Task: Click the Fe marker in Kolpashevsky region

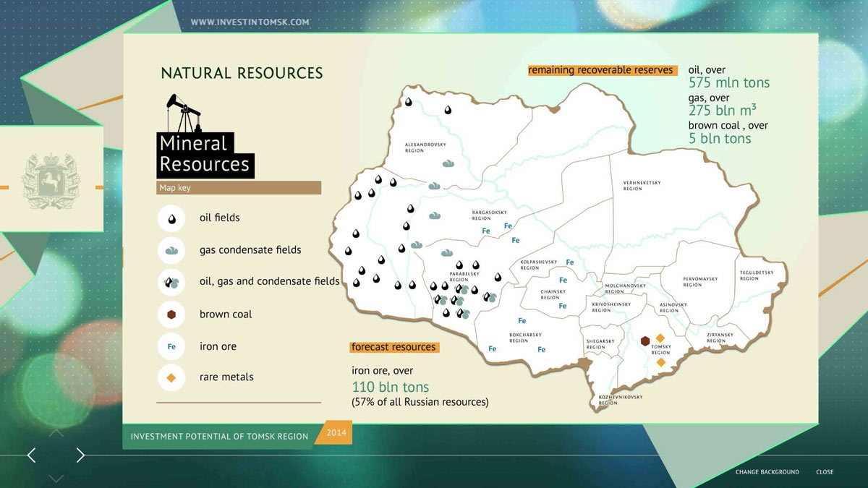Action: pyautogui.click(x=570, y=262)
